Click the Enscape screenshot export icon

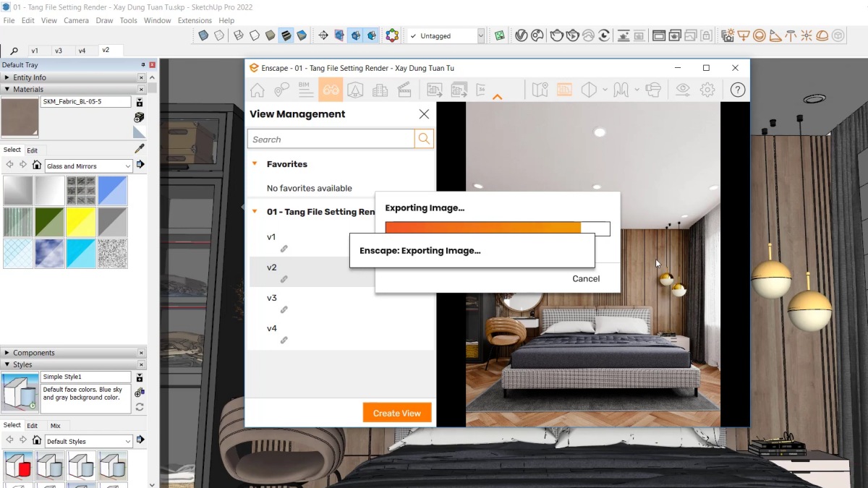coord(435,90)
